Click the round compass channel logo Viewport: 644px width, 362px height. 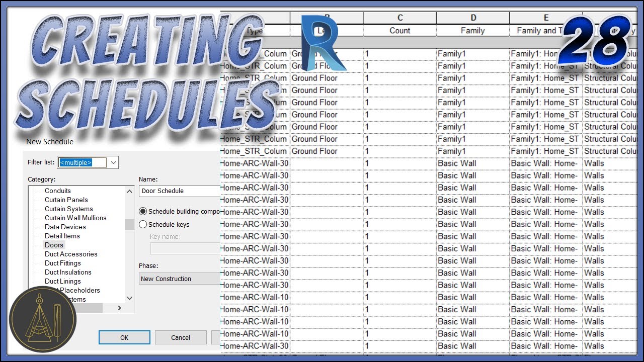pyautogui.click(x=43, y=319)
